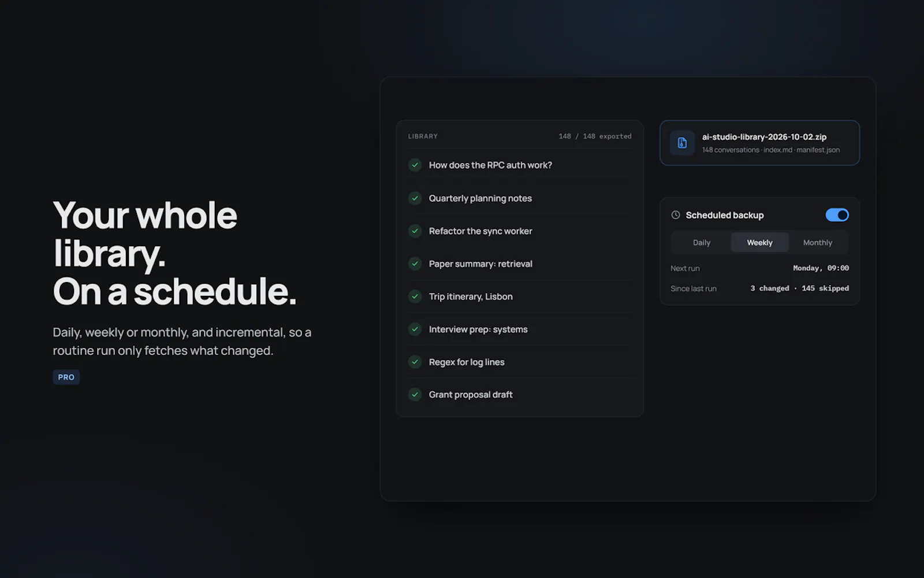This screenshot has width=924, height=578.
Task: Open ai-studio-library-2026-10-02.zip file name
Action: [764, 137]
